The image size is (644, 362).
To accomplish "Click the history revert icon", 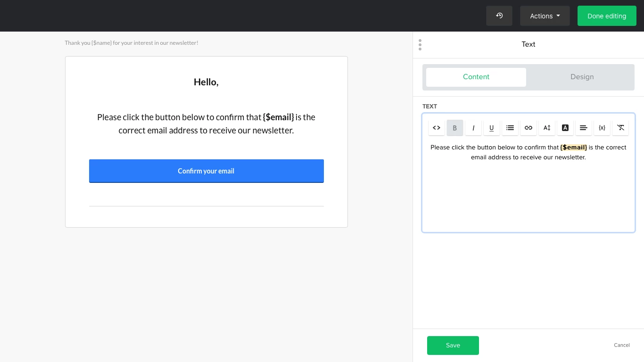I will [499, 16].
